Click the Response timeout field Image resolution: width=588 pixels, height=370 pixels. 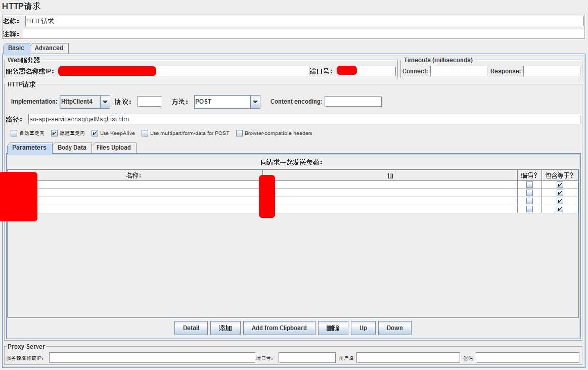[552, 71]
